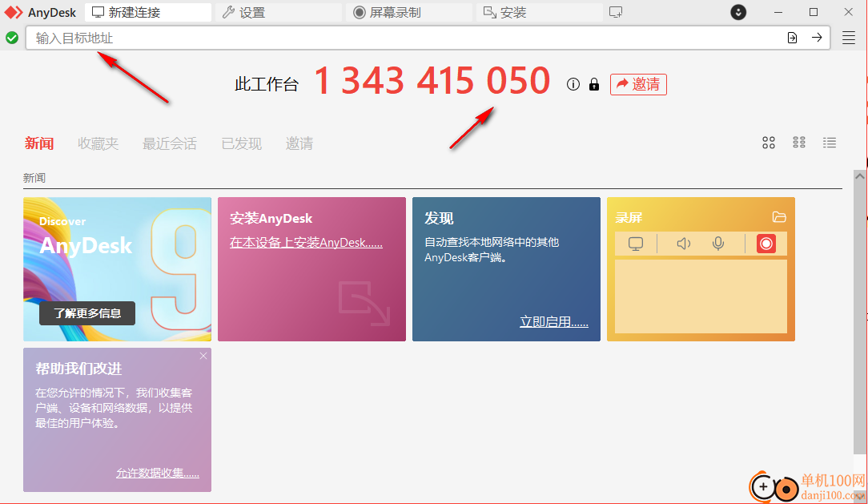Select the 邀请 tab in the list header

click(x=299, y=143)
